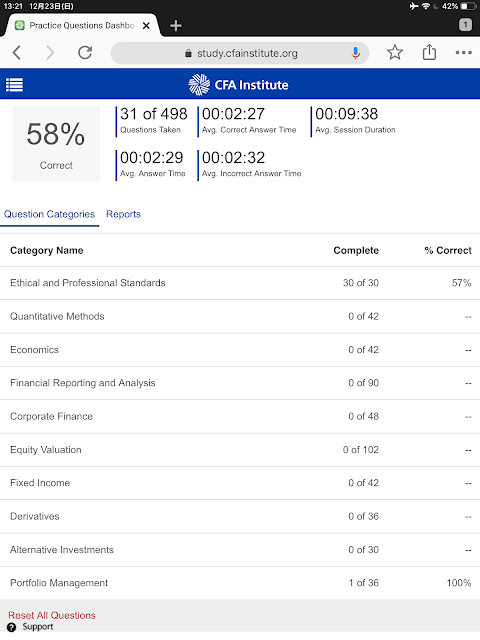Screen dimensions: 480x640
Task: Click the CFA Institute logo
Action: pyautogui.click(x=238, y=84)
